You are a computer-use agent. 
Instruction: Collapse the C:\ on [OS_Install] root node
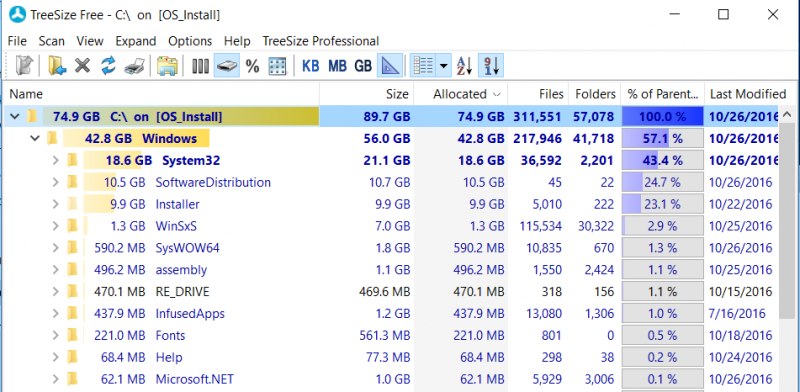pos(15,116)
